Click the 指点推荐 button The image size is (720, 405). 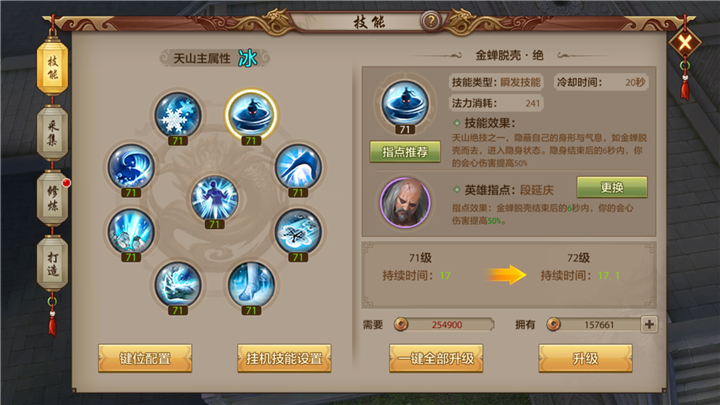click(x=405, y=152)
